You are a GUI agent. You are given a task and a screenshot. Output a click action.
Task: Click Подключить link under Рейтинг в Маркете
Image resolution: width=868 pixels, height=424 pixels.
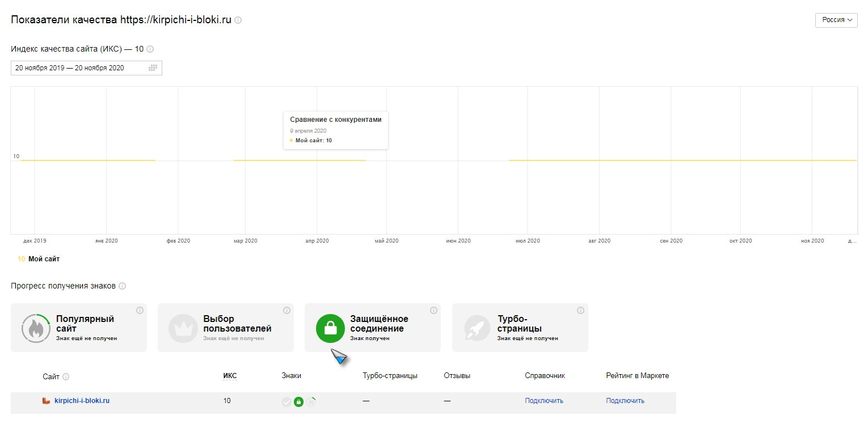[625, 401]
